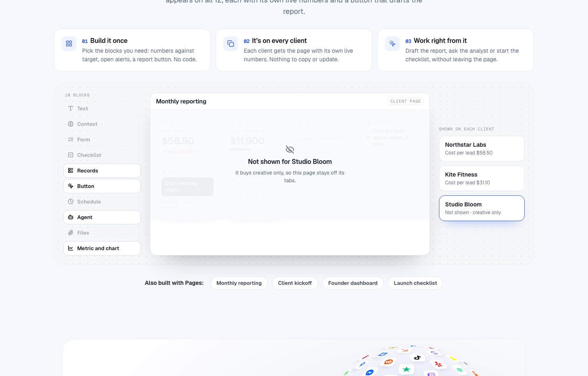Click the Not shown for Studio Bloom heading
The image size is (588, 376).
(x=290, y=162)
